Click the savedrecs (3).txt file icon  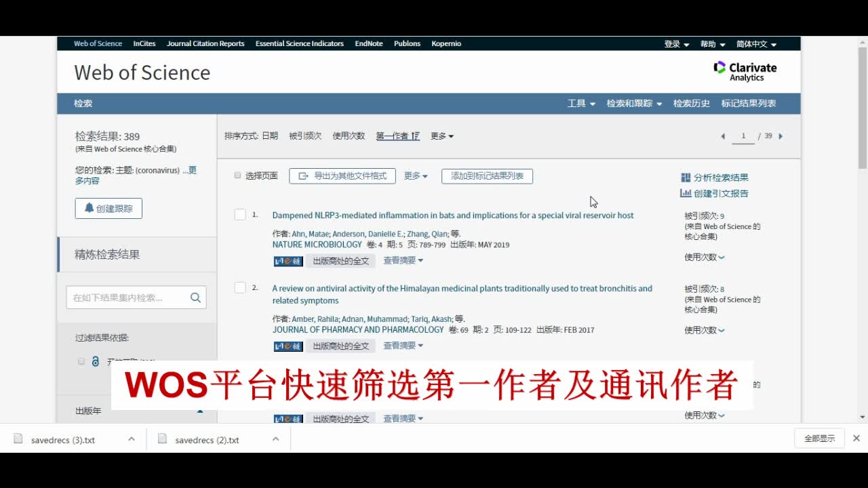(x=18, y=439)
